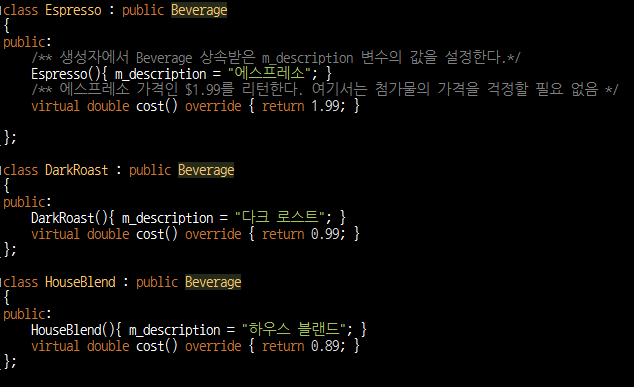Collapse the DarkRoast class fold marker
The width and height of the screenshot is (634, 387).
coord(1,170)
